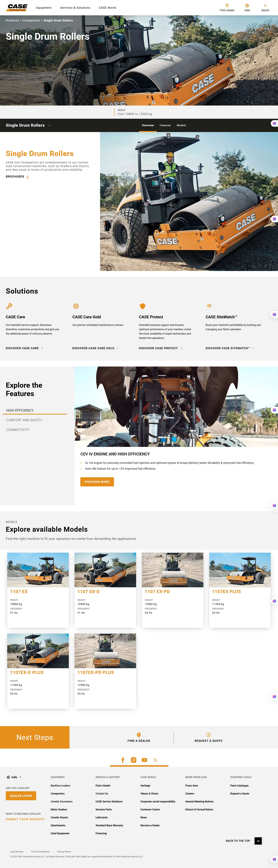Select the Connectivity feature item
Image resolution: width=278 pixels, height=868 pixels.
(18, 430)
